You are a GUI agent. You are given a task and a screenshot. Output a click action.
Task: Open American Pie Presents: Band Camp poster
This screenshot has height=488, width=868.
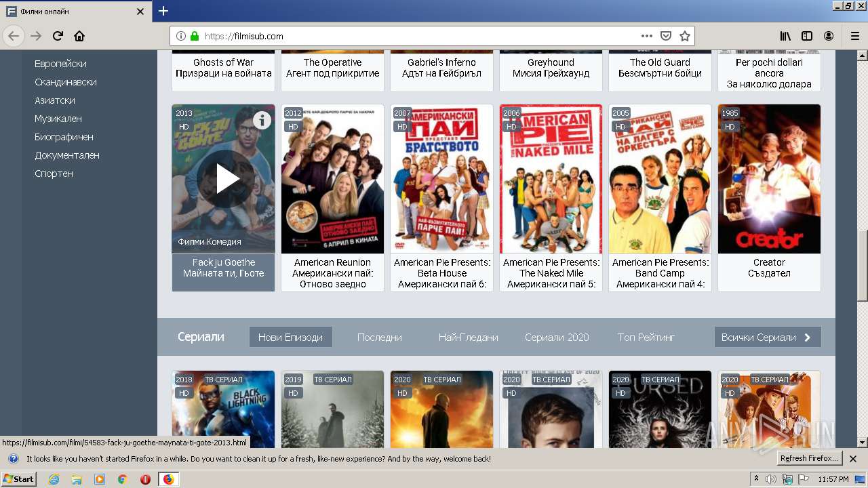pos(660,179)
